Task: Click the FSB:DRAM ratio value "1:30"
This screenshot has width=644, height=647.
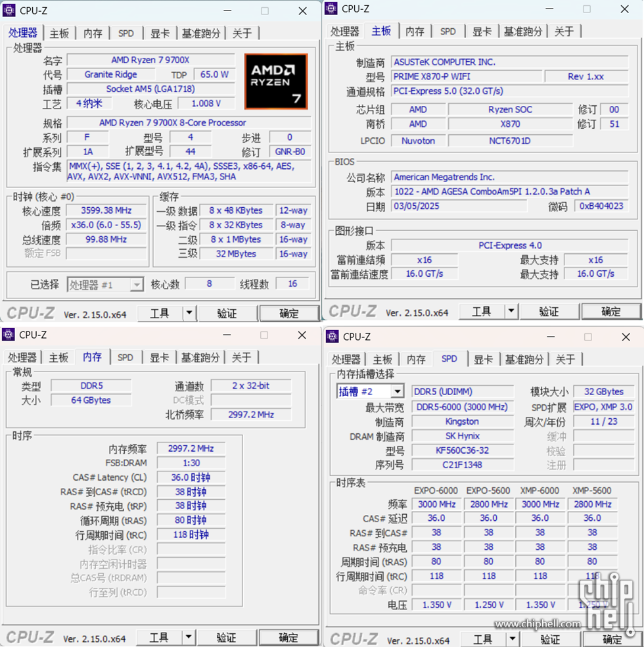Action: click(191, 463)
